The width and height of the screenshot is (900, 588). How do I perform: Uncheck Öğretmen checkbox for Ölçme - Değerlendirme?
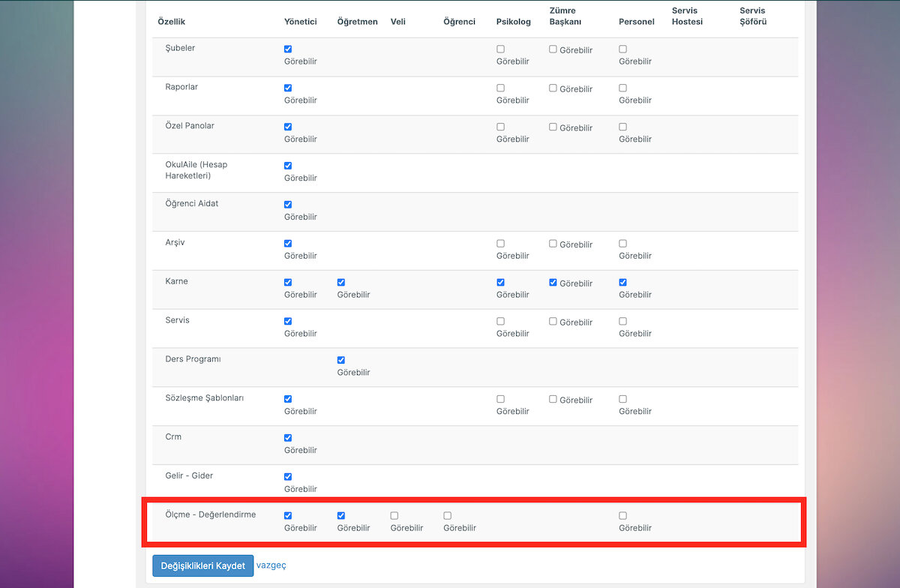click(x=341, y=516)
